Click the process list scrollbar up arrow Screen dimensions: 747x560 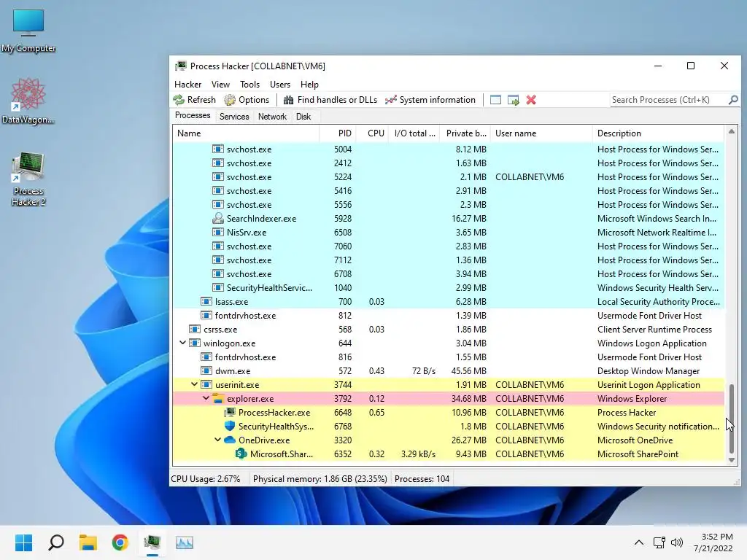tap(731, 131)
